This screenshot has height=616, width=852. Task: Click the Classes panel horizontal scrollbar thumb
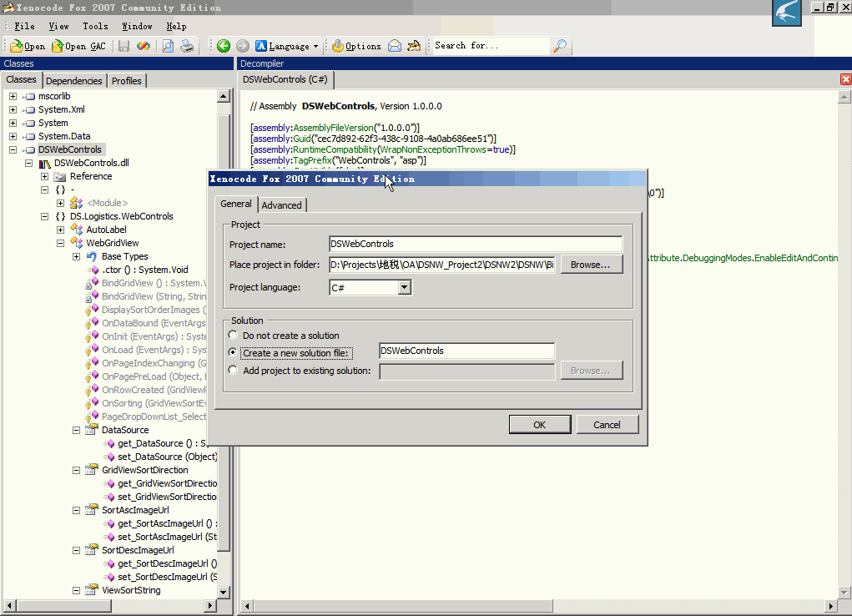(63, 605)
